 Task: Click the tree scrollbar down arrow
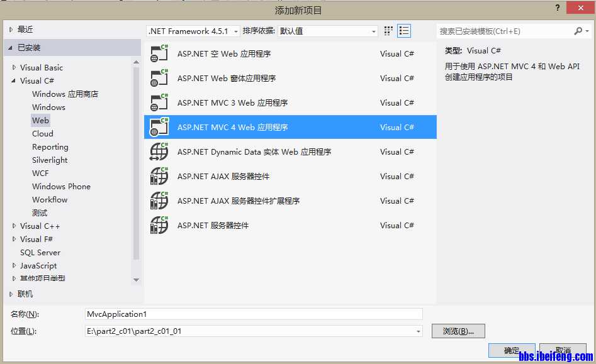click(136, 280)
